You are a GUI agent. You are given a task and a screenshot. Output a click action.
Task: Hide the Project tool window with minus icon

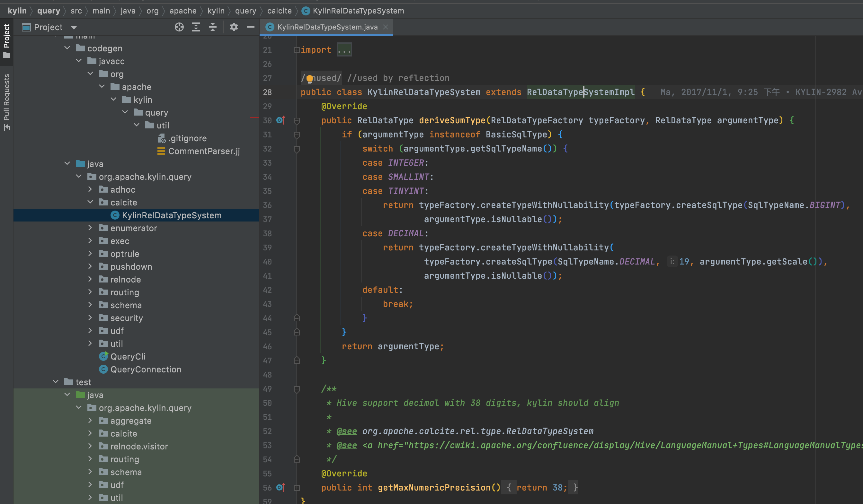coord(251,27)
